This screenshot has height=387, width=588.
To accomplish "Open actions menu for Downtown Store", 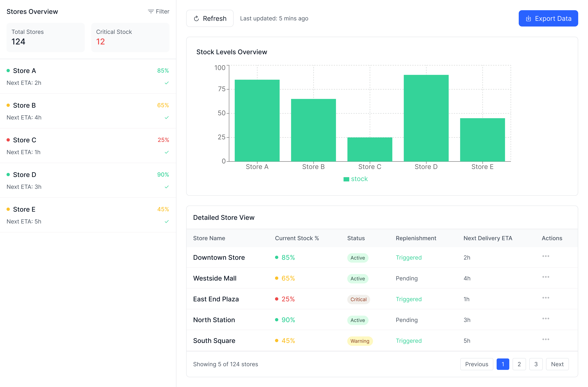I will pos(546,256).
